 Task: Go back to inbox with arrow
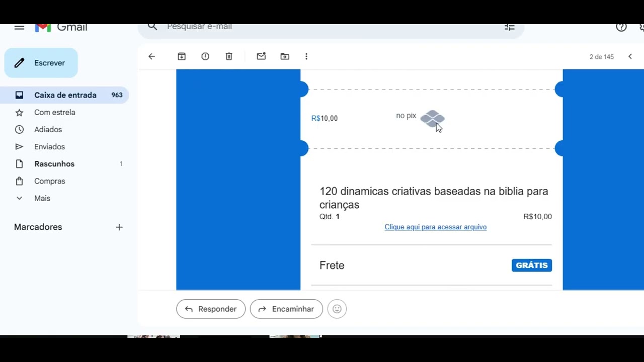point(151,56)
